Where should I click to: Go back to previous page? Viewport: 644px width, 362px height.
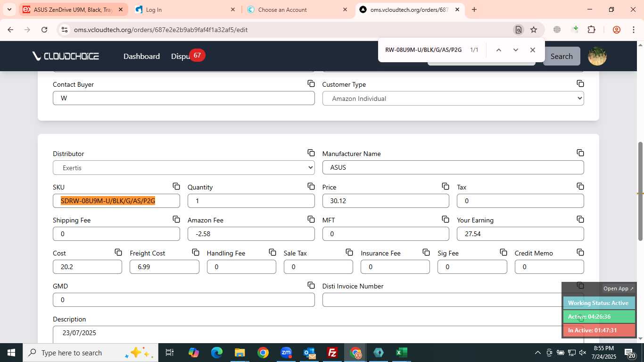click(10, 30)
